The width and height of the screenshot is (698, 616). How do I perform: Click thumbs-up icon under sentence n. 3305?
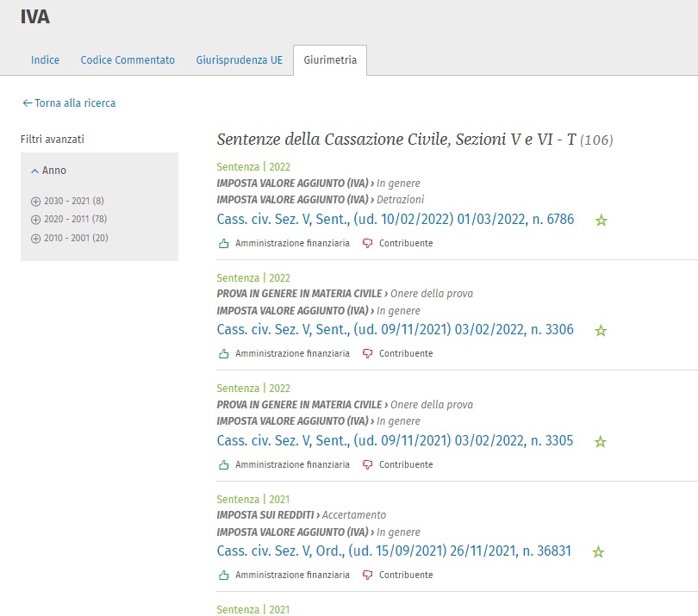point(224,465)
